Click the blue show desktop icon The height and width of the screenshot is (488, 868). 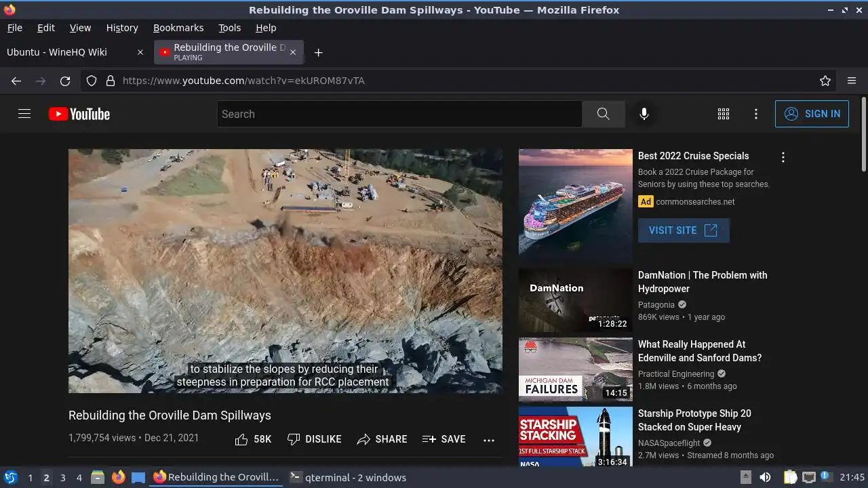click(x=138, y=477)
